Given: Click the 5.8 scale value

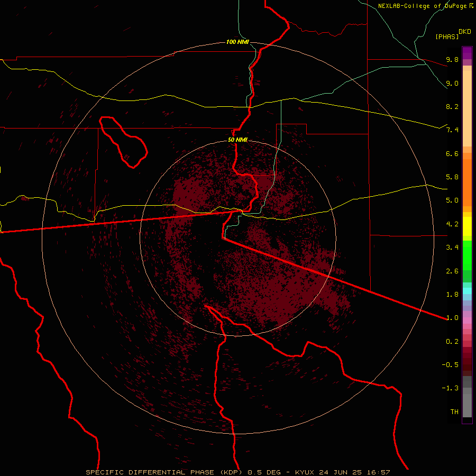Looking at the screenshot, I should coord(452,177).
